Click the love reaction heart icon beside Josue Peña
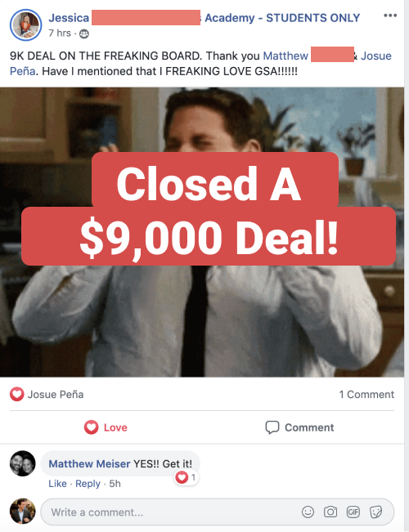This screenshot has width=409, height=532. [16, 394]
